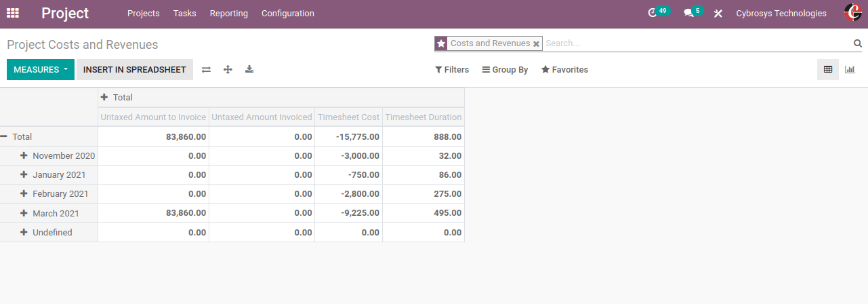
Task: Expand all with the four-arrows icon
Action: [228, 69]
